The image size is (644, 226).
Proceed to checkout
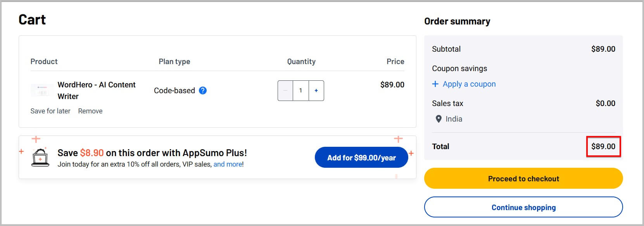point(523,179)
